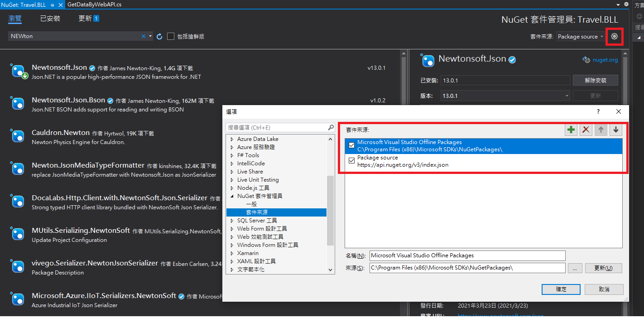Click the search magnifier in options search box

point(331,128)
